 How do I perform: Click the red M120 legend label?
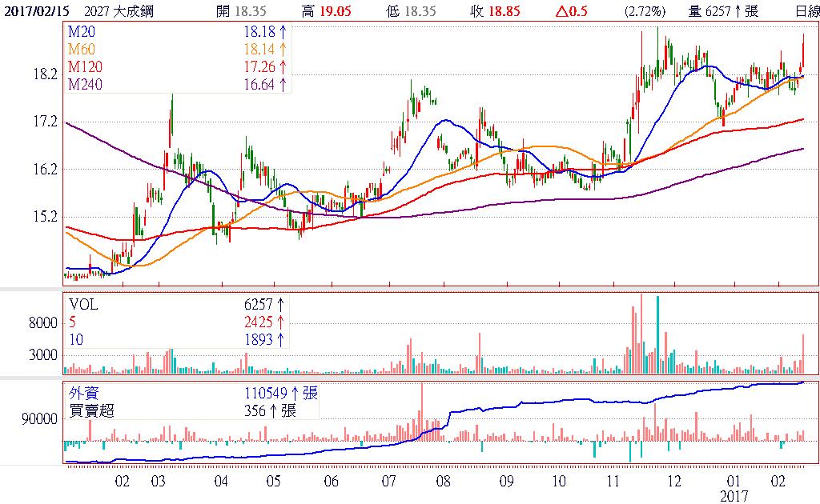pyautogui.click(x=84, y=66)
